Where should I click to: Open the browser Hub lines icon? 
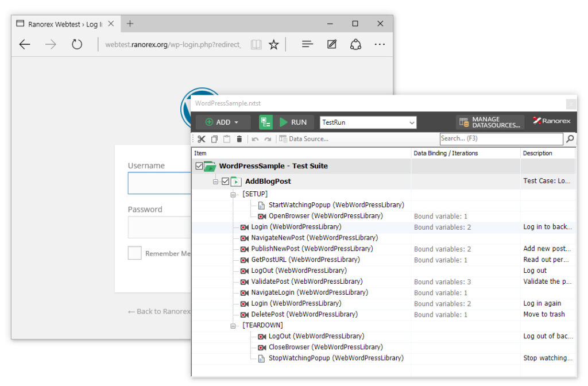click(307, 44)
